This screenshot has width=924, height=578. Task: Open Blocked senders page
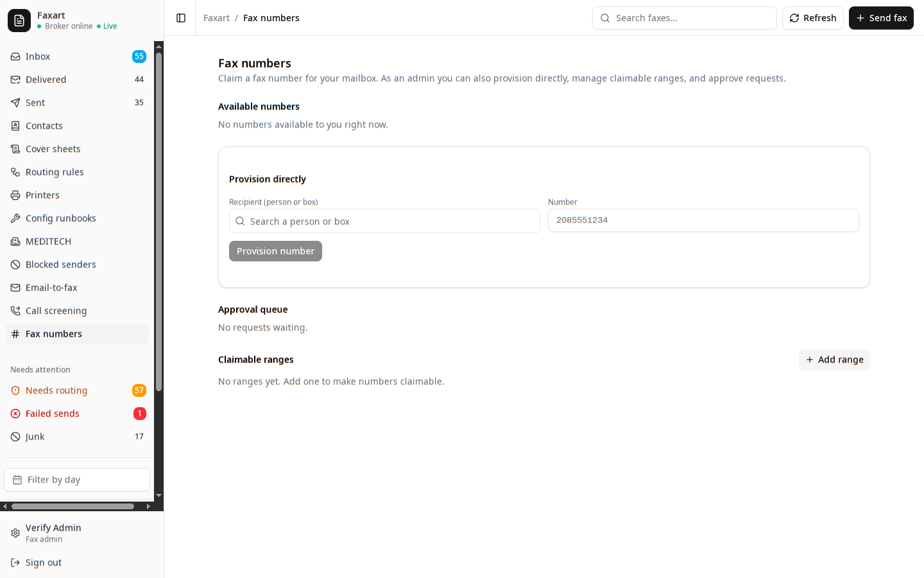click(x=77, y=265)
